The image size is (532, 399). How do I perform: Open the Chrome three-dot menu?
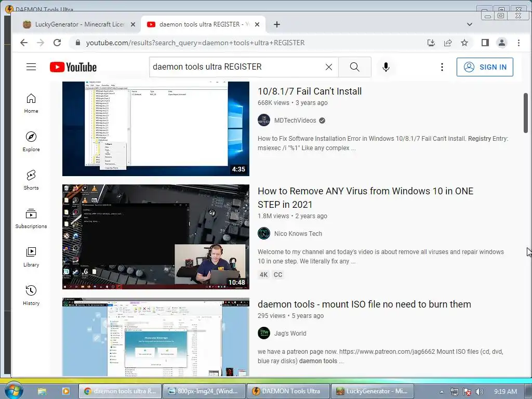click(x=518, y=43)
